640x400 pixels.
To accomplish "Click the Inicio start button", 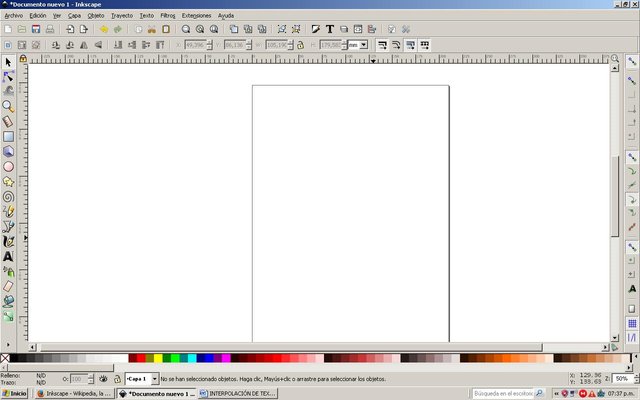I will pyautogui.click(x=14, y=393).
